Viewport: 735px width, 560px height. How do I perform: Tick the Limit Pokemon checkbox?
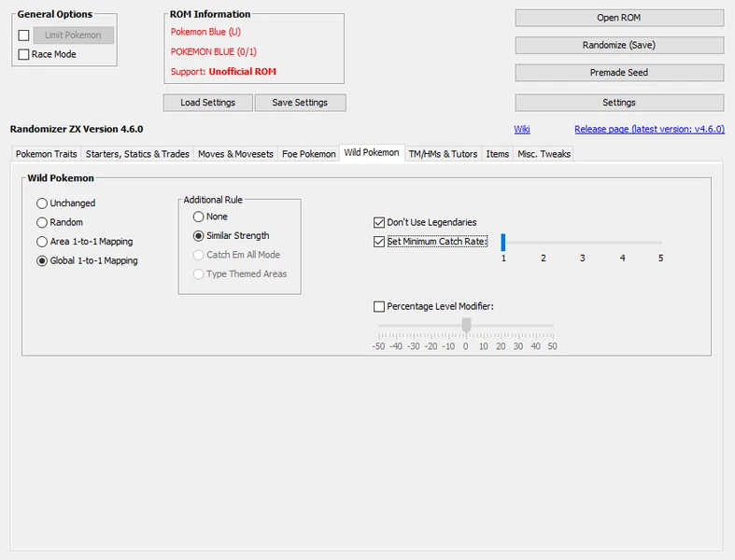[24, 35]
